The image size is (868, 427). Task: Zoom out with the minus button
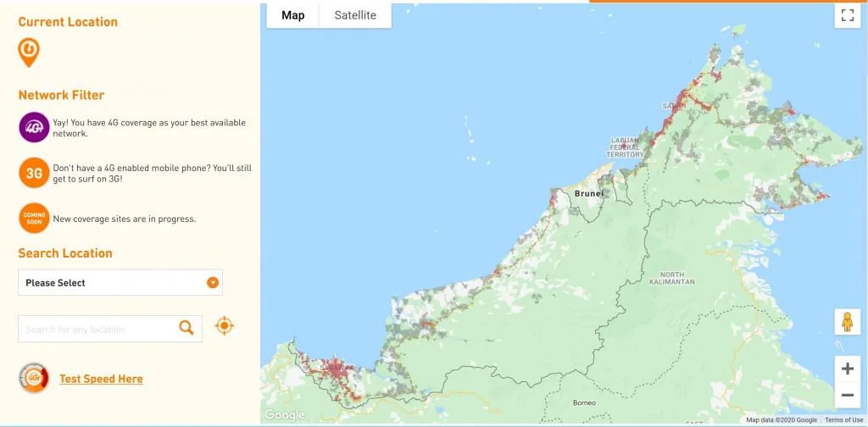[847, 396]
